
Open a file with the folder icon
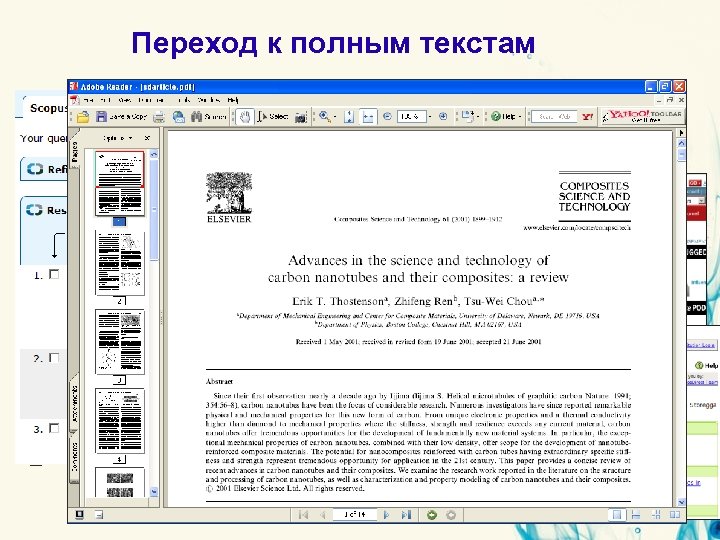83,117
